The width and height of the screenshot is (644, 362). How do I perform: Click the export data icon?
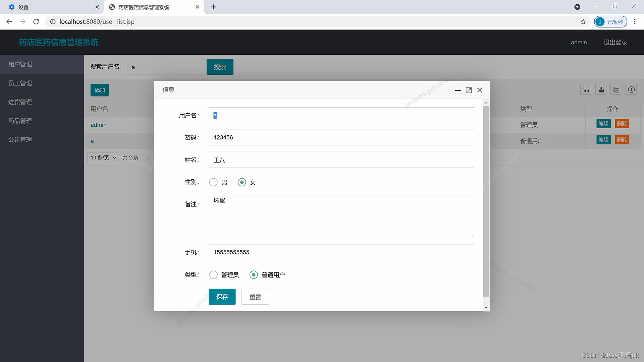[601, 89]
